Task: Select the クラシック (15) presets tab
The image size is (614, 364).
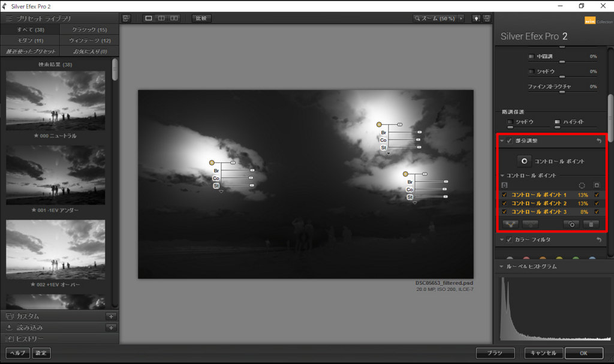Action: 90,30
